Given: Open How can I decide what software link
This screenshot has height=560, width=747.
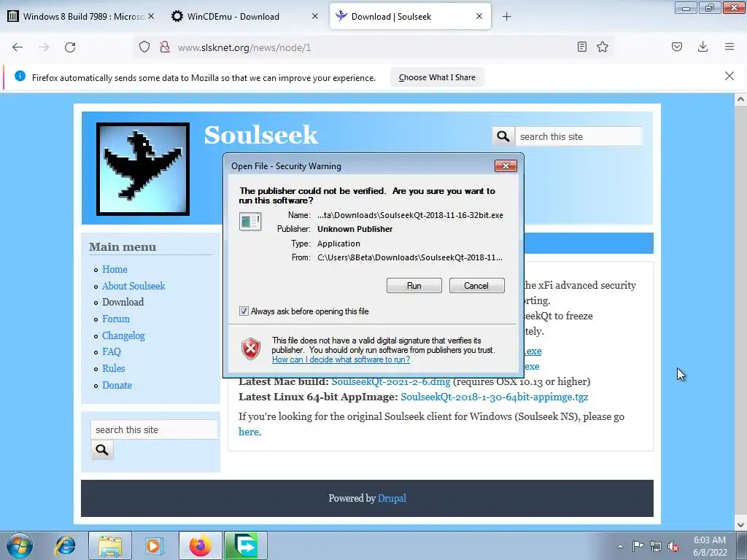Looking at the screenshot, I should 341,359.
